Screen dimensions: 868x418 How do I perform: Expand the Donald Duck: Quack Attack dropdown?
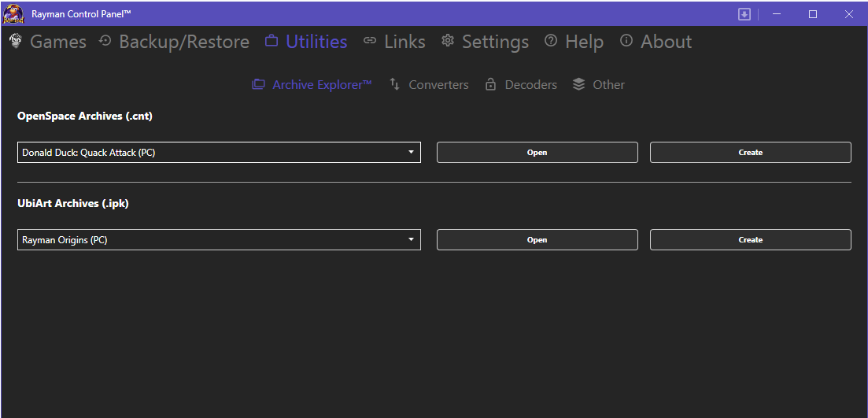[218, 153]
